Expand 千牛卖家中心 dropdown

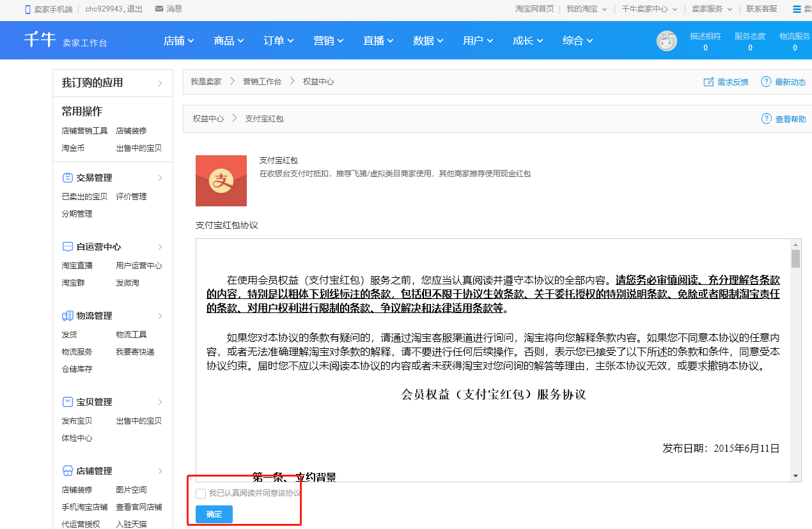tap(650, 9)
